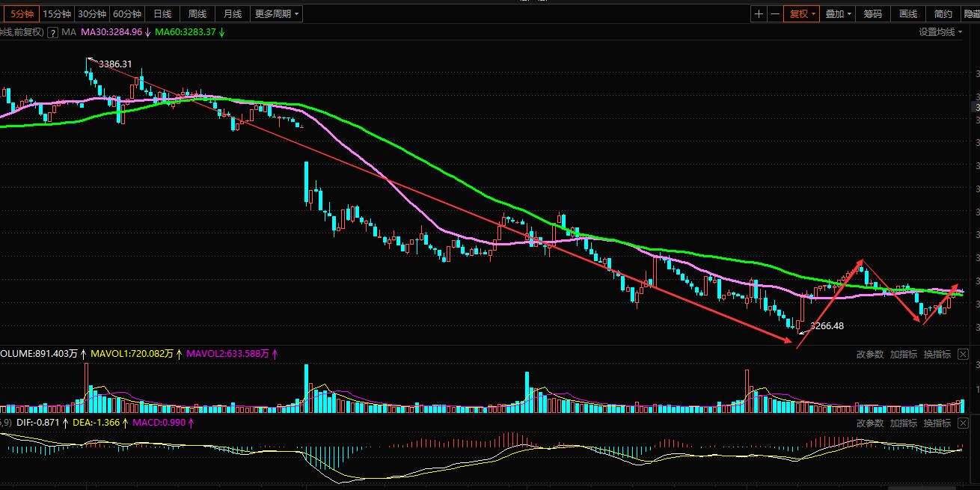Zoom out the chart with minus icon
The image size is (980, 490).
775,13
